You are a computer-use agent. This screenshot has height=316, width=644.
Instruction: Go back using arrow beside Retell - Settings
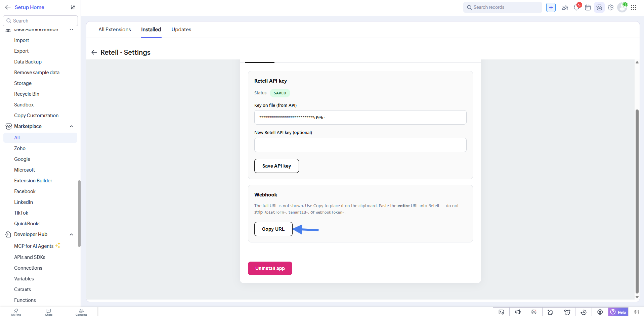94,52
